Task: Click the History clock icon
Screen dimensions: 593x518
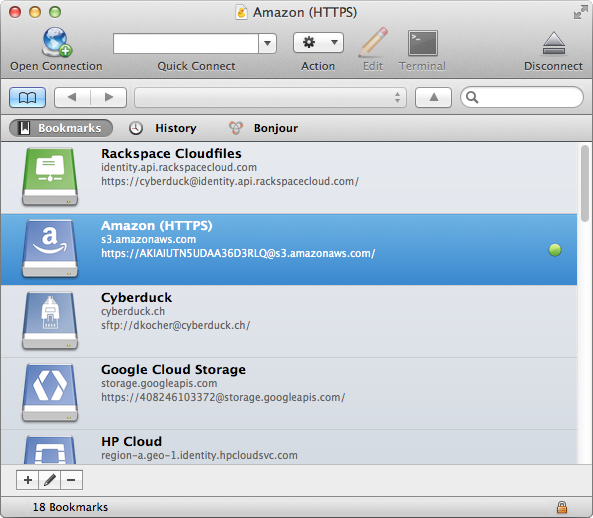Action: 136,128
